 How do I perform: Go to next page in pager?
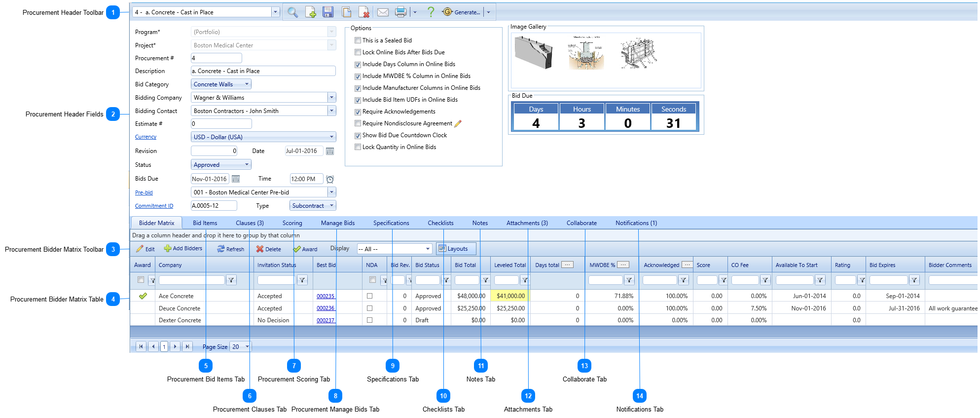175,346
